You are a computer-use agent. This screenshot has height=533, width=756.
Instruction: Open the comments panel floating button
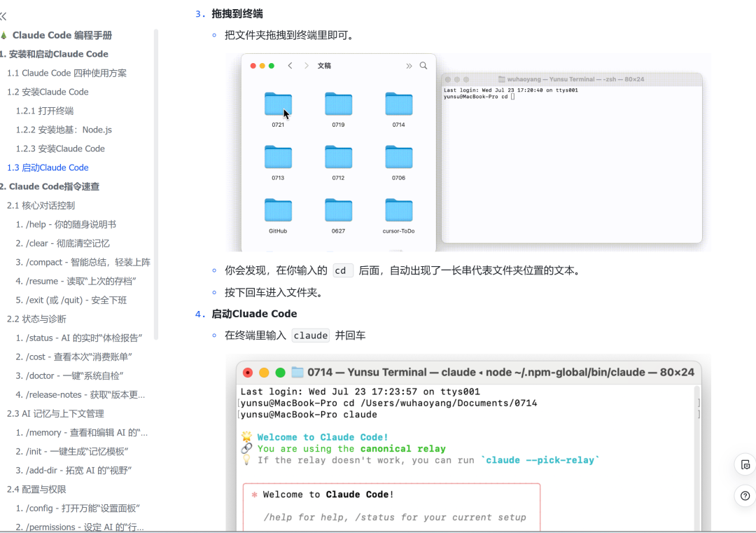745,464
